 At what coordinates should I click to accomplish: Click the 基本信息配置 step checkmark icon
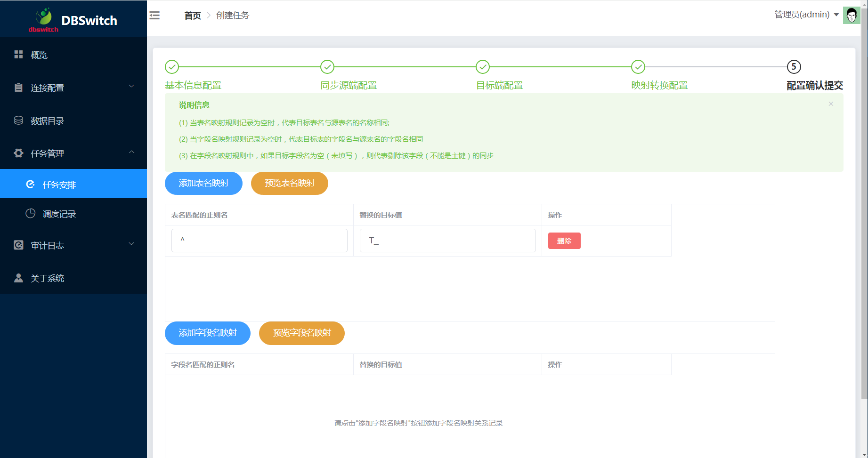(x=172, y=67)
